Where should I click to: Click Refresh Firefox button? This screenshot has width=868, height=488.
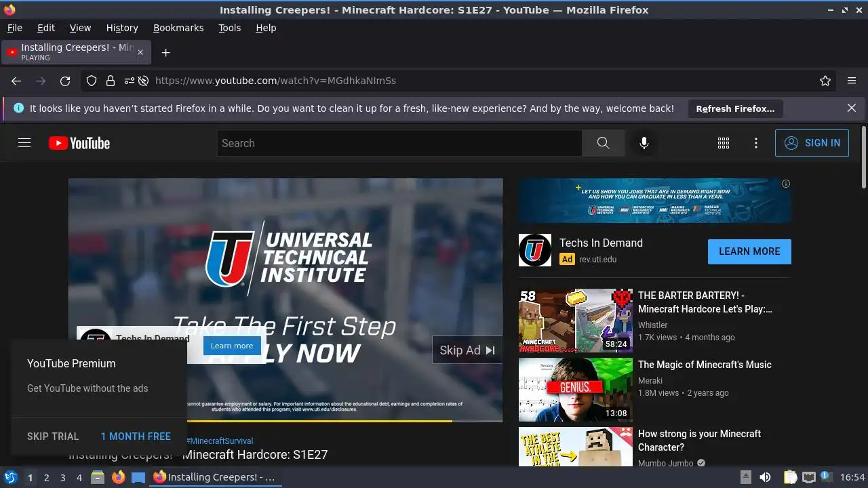coord(735,108)
